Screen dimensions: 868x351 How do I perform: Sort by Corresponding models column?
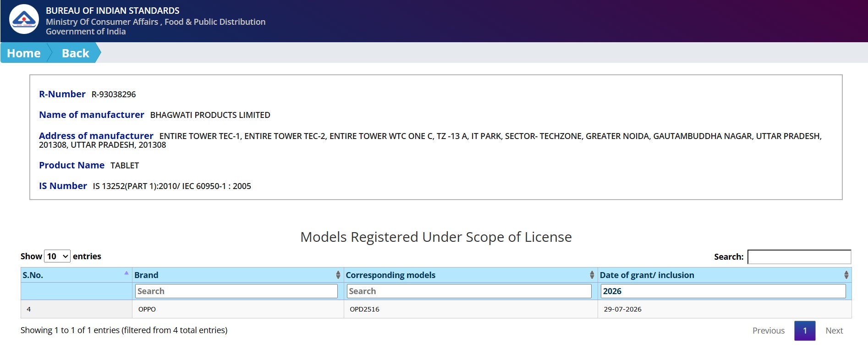click(x=470, y=275)
